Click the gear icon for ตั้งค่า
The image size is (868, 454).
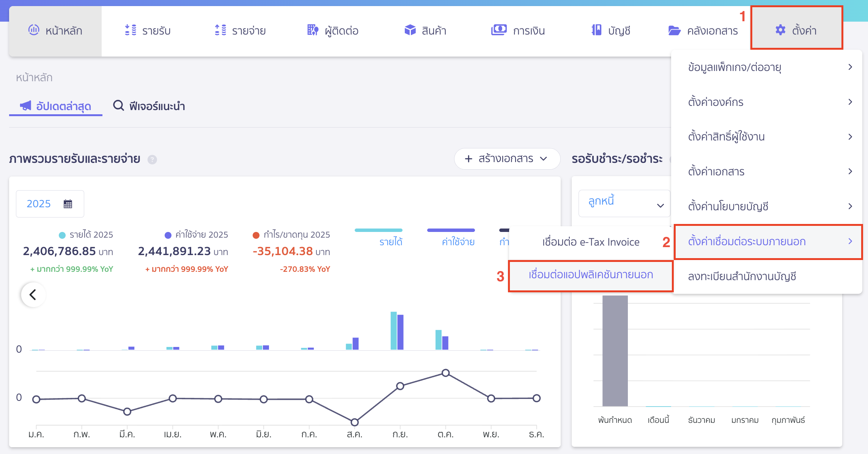click(780, 30)
